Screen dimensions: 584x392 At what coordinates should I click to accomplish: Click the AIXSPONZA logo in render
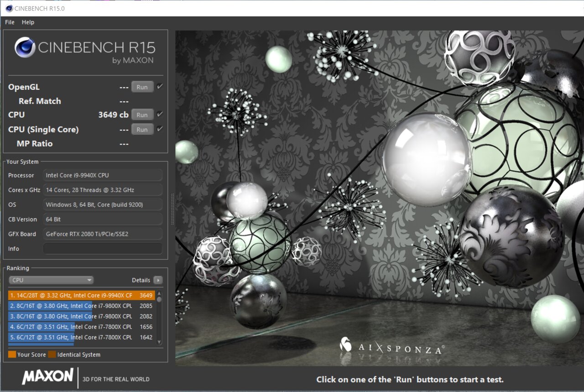pyautogui.click(x=392, y=347)
